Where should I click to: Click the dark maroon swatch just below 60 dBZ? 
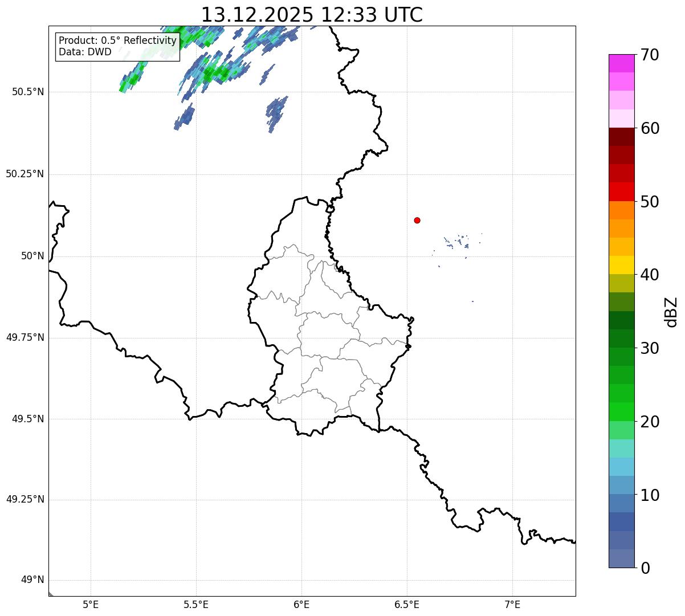[621, 137]
